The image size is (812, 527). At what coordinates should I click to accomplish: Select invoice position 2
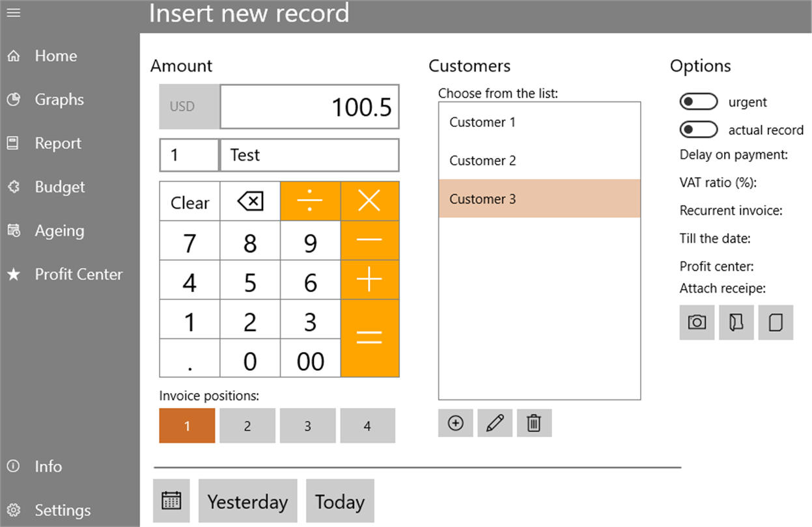click(247, 426)
